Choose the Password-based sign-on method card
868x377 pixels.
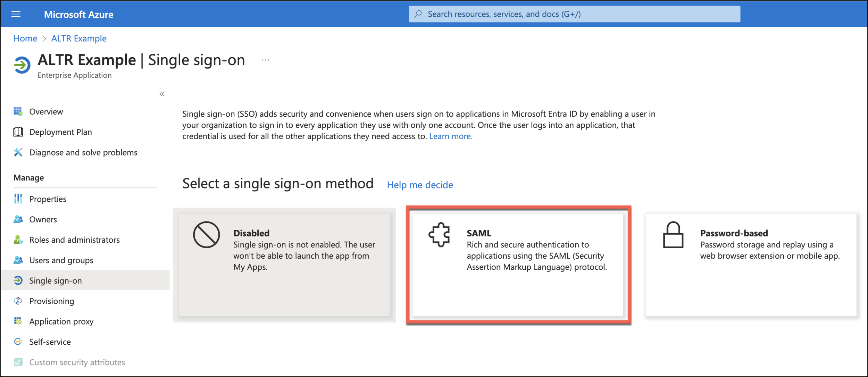(751, 265)
